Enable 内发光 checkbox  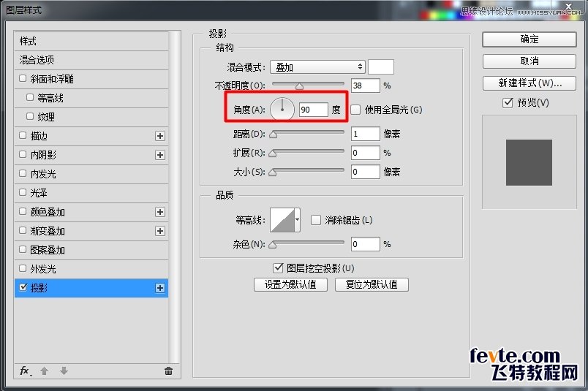click(x=23, y=173)
